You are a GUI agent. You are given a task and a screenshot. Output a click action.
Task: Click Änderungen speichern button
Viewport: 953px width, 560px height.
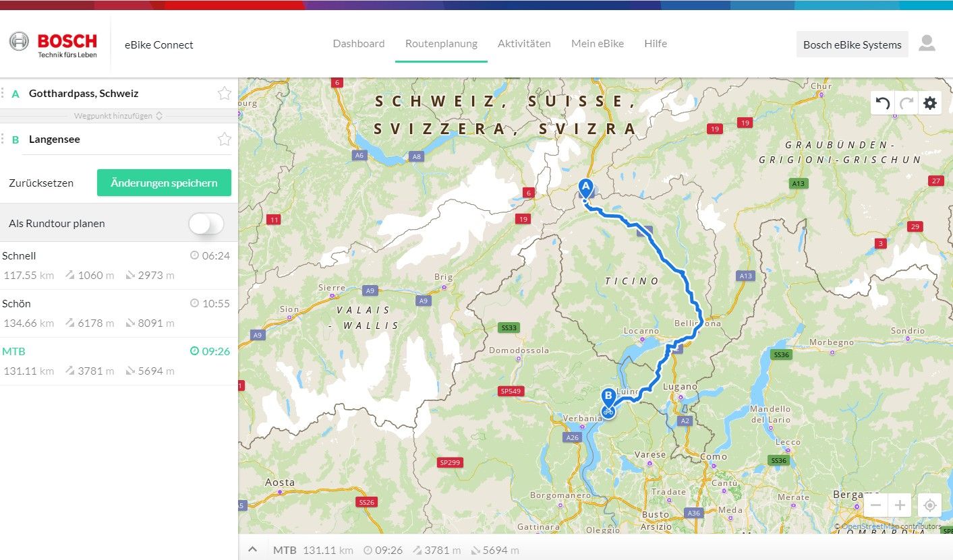164,183
